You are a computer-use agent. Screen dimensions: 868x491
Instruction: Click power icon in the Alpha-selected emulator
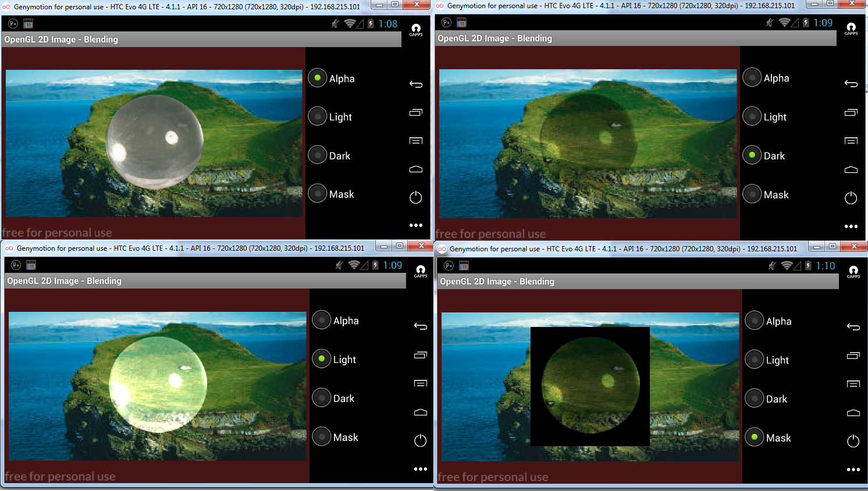[x=415, y=198]
